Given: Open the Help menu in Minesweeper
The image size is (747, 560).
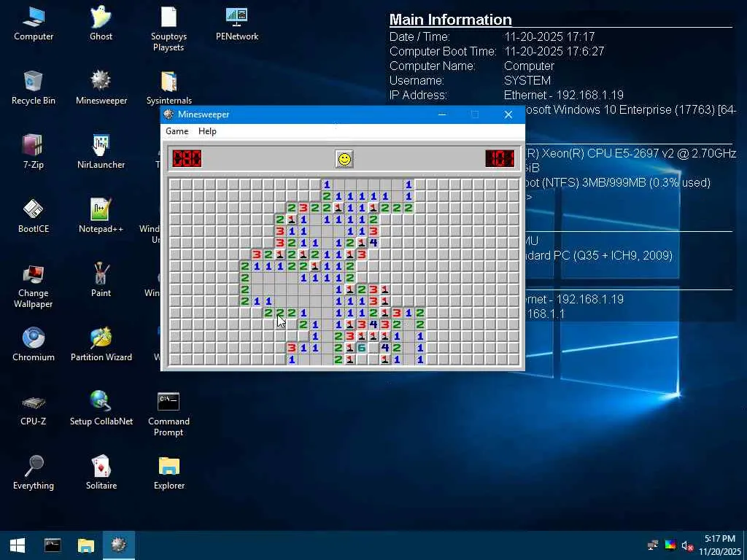Looking at the screenshot, I should (207, 131).
